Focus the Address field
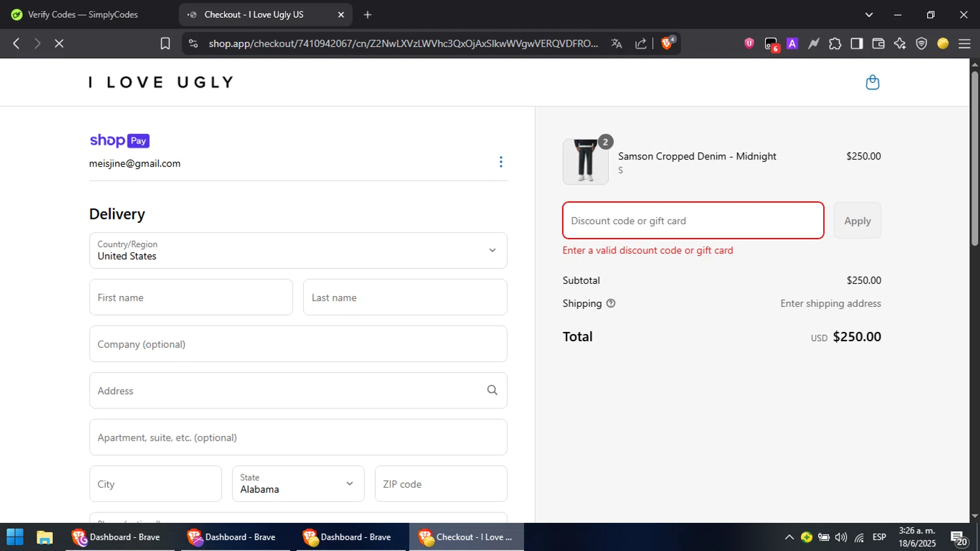 click(298, 391)
